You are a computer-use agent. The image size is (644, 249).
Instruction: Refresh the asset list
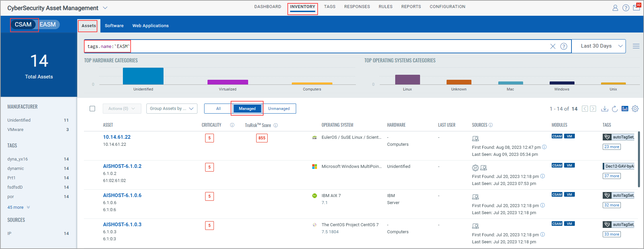pos(615,109)
